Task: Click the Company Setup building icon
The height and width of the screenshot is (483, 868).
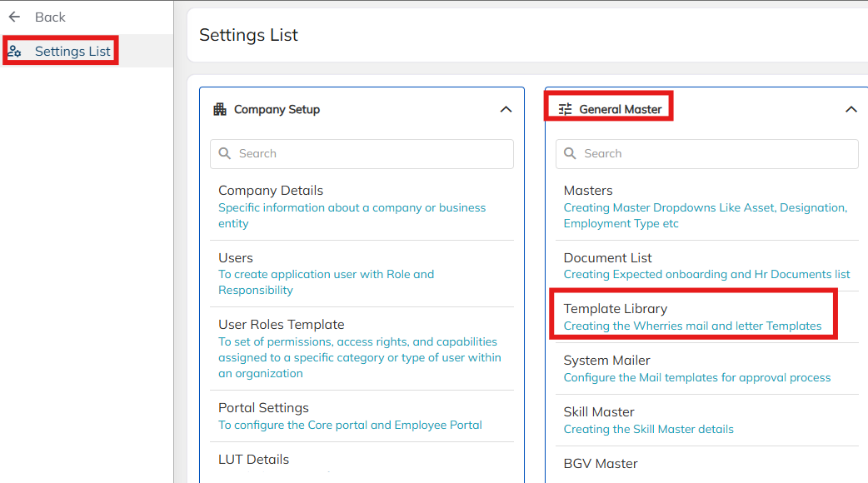Action: [220, 109]
